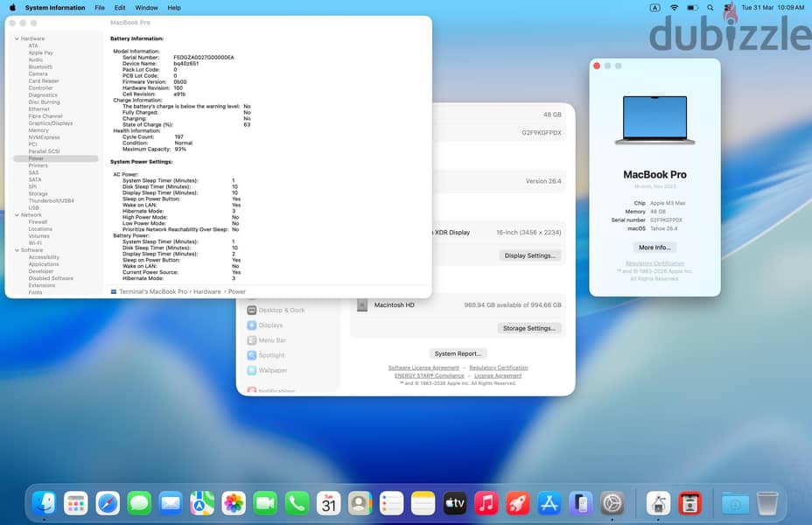Viewport: 812px width, 525px height.
Task: Open System Settings gear icon in Dock
Action: point(612,503)
